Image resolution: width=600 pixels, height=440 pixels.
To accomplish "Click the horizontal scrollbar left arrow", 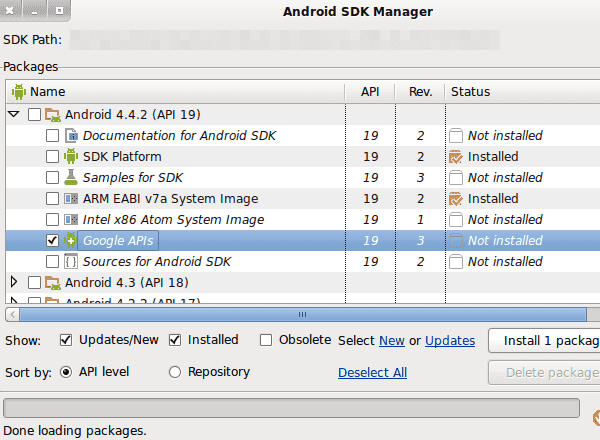I will tap(13, 315).
